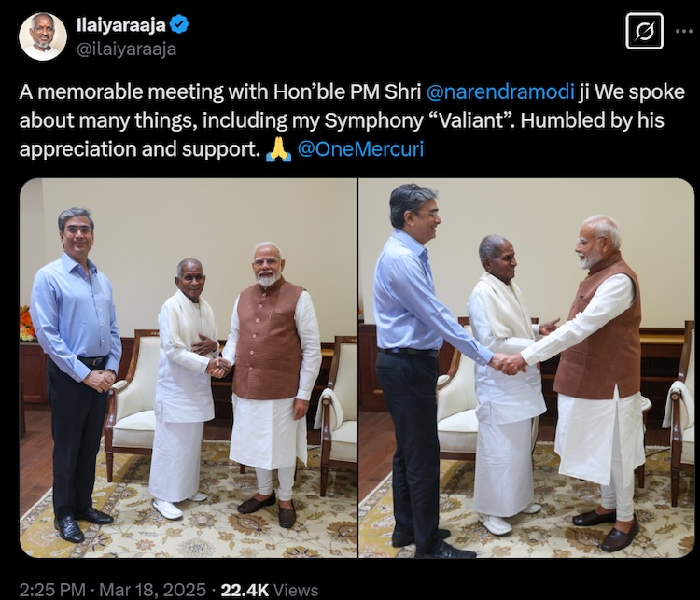Click the "appreciation and support" text line
Viewport: 700px width, 600px height.
[139, 149]
